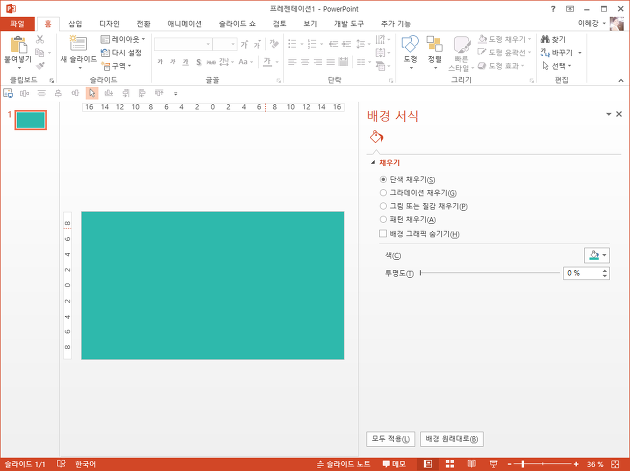Screen dimensions: 630x471
Task: Check Hide background graphics (배경 그래픽 숨기기)
Action: click(383, 233)
